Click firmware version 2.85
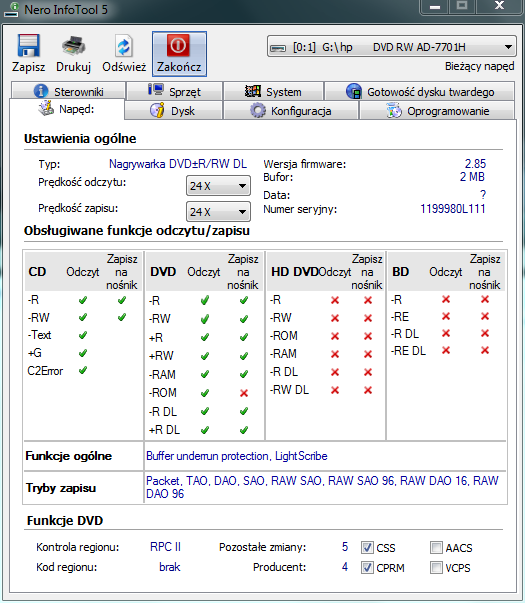The width and height of the screenshot is (525, 603). coord(475,164)
